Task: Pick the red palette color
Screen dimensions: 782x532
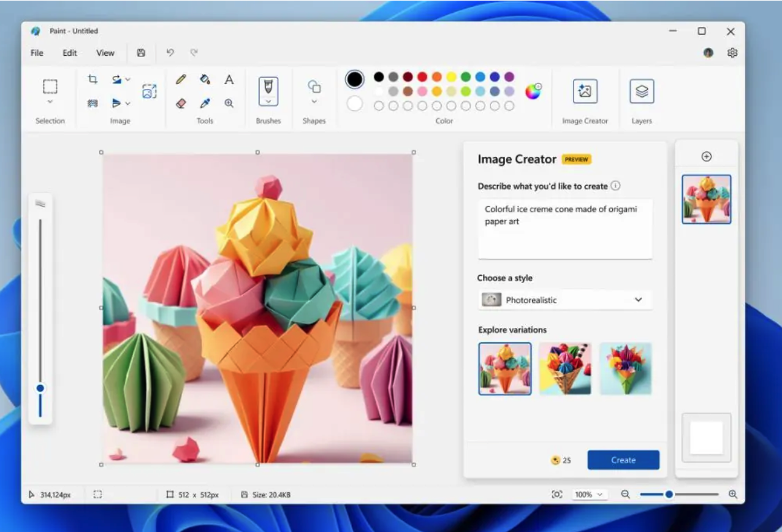Action: (422, 77)
